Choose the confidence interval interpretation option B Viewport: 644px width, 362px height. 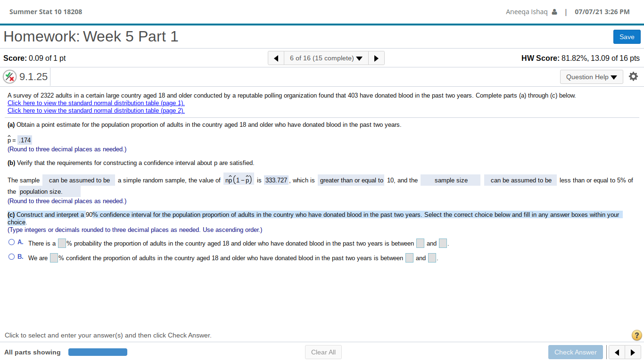coord(11,256)
